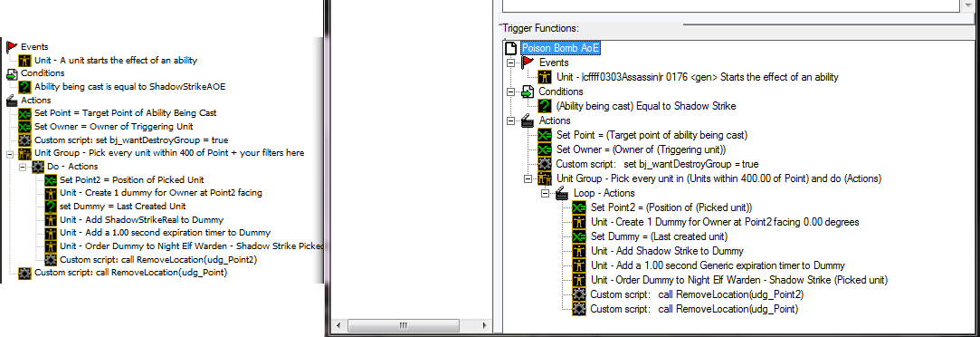Viewport: 980px width, 337px height.
Task: Click the question mark icon beside Shadow Strike condition
Action: (545, 106)
